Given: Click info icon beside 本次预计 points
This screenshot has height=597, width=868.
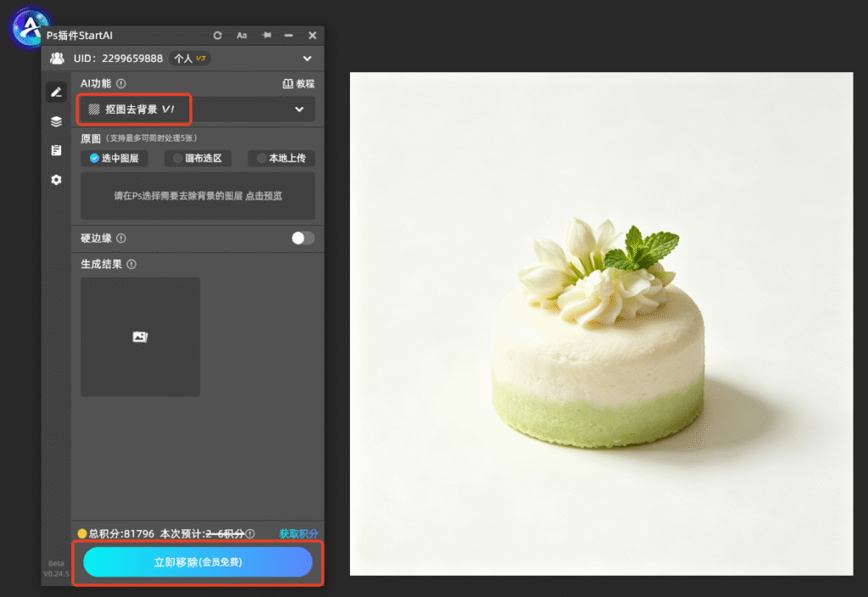Looking at the screenshot, I should click(250, 534).
